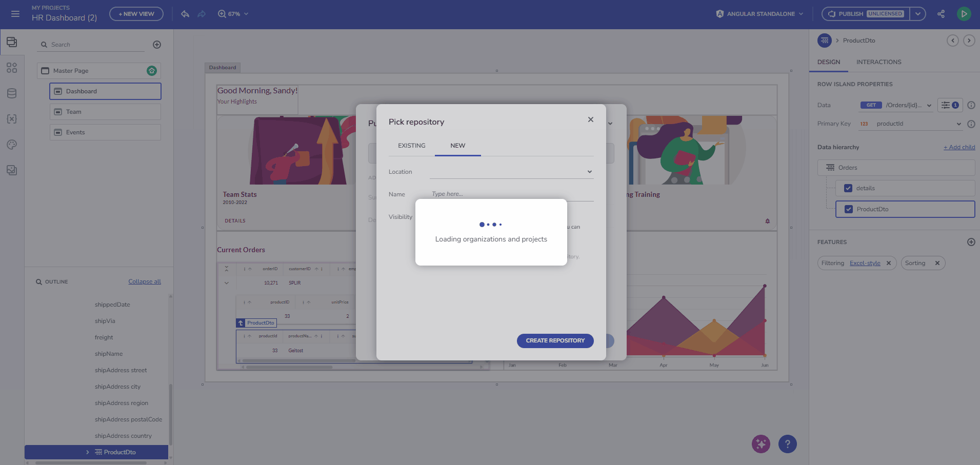Open the AI assistant sparkles button
The image size is (980, 465).
761,444
